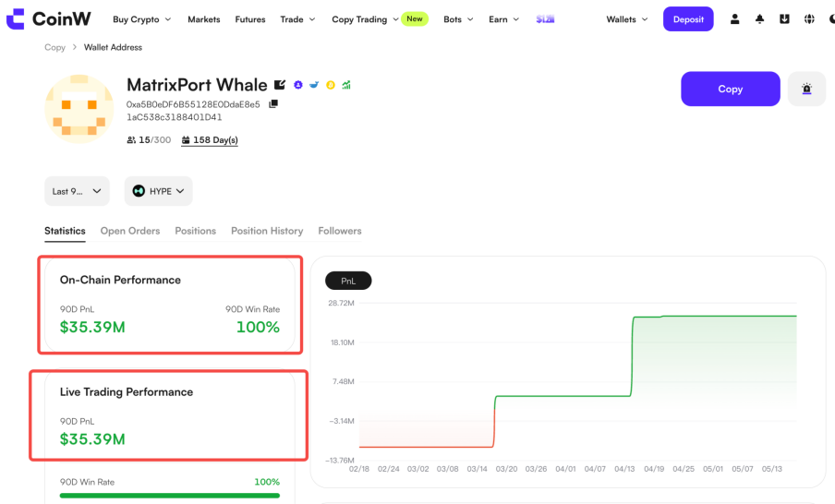This screenshot has height=504, width=835.
Task: Edit the MatrixPort Whale name via the pencil icon
Action: pos(280,85)
